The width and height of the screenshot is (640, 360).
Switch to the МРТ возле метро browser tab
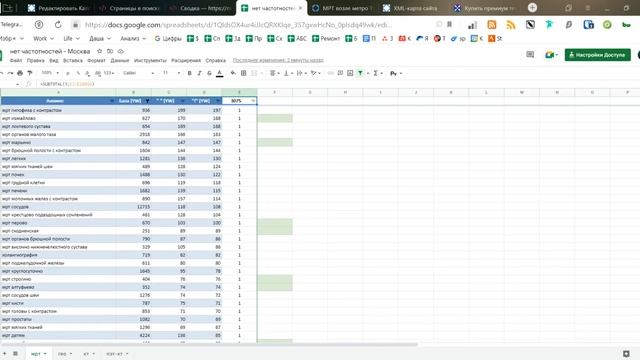[342, 8]
